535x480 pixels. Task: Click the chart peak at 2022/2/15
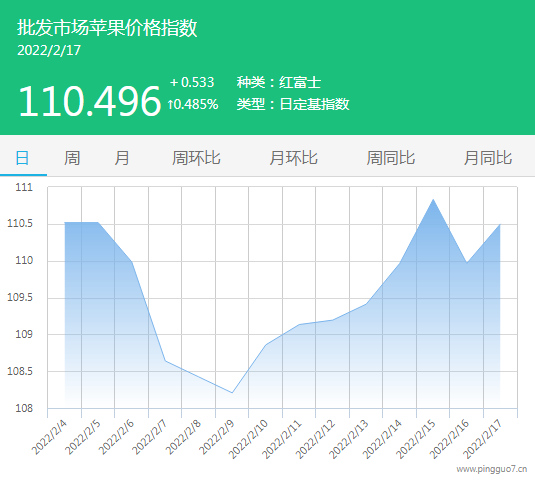tap(433, 199)
